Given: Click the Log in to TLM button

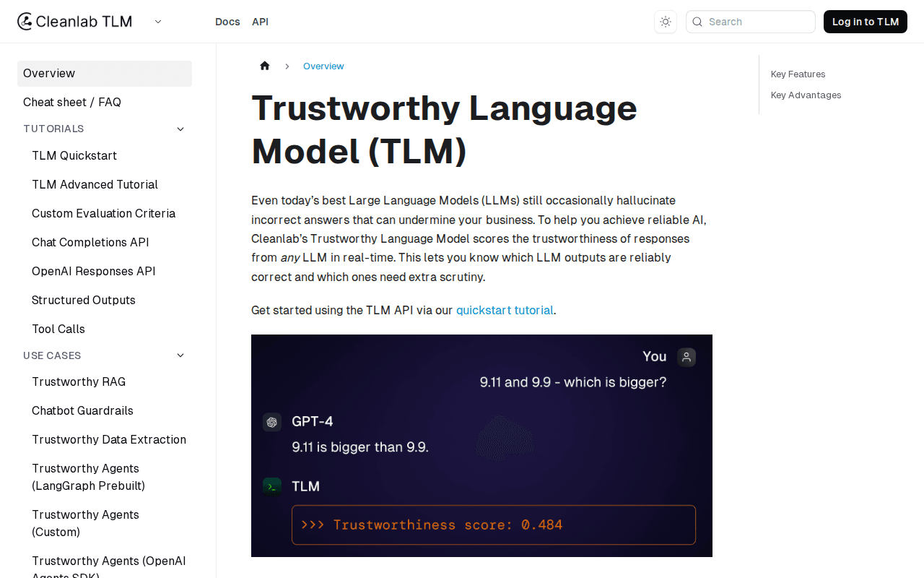Looking at the screenshot, I should tap(866, 22).
